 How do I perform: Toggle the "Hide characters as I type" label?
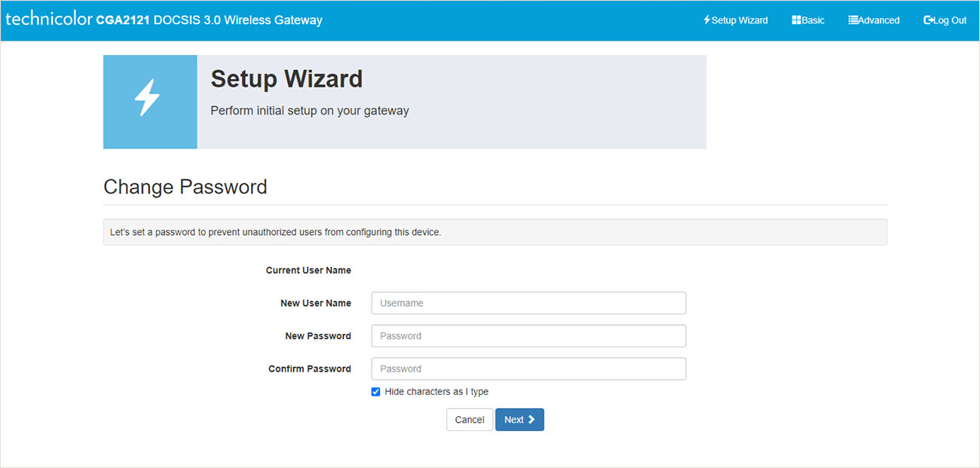436,392
